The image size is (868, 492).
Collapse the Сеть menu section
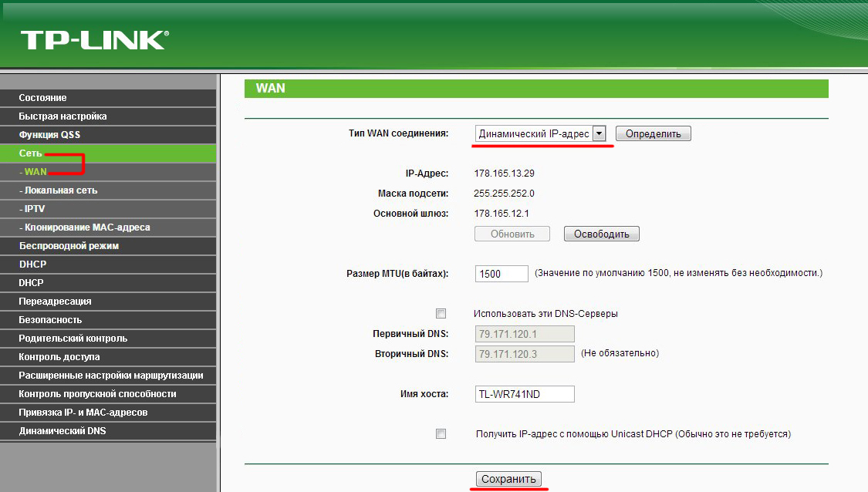pos(31,153)
